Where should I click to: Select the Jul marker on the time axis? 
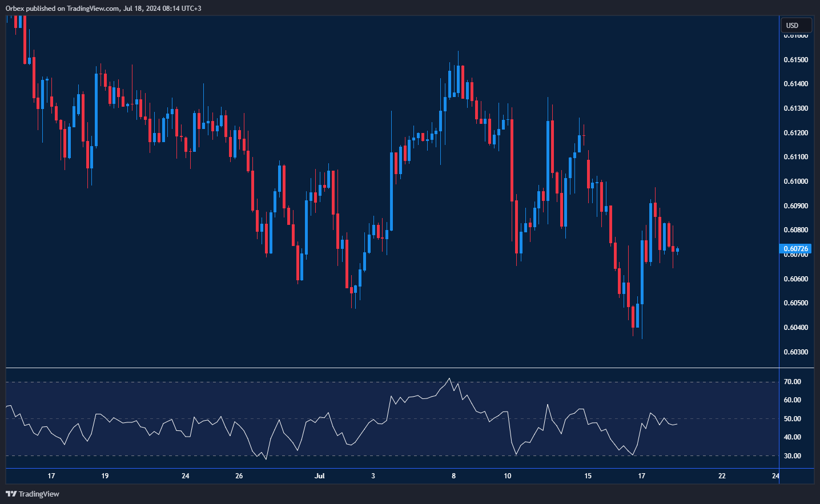tap(319, 475)
